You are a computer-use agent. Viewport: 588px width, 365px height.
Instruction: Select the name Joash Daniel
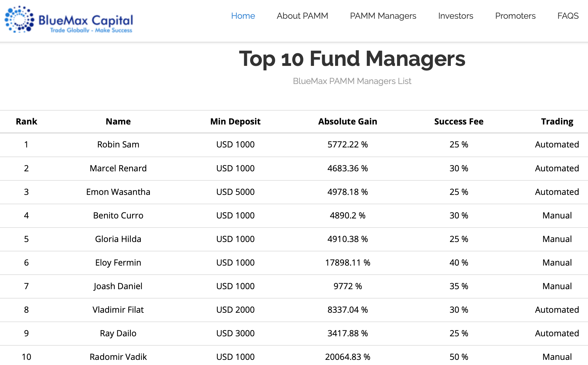click(x=118, y=286)
